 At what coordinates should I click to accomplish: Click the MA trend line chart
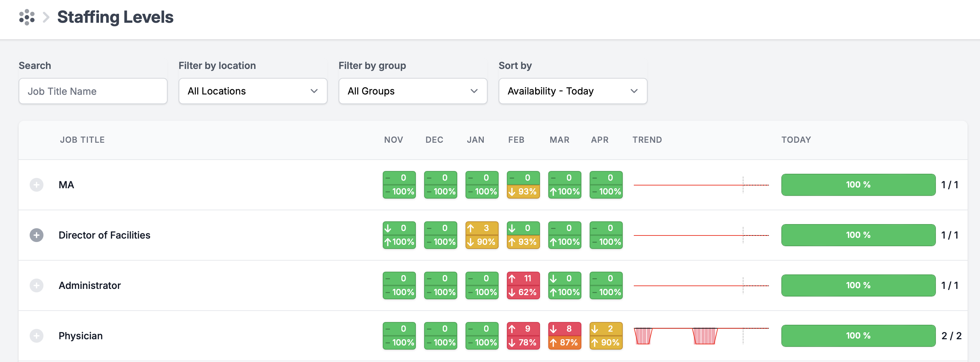click(701, 185)
